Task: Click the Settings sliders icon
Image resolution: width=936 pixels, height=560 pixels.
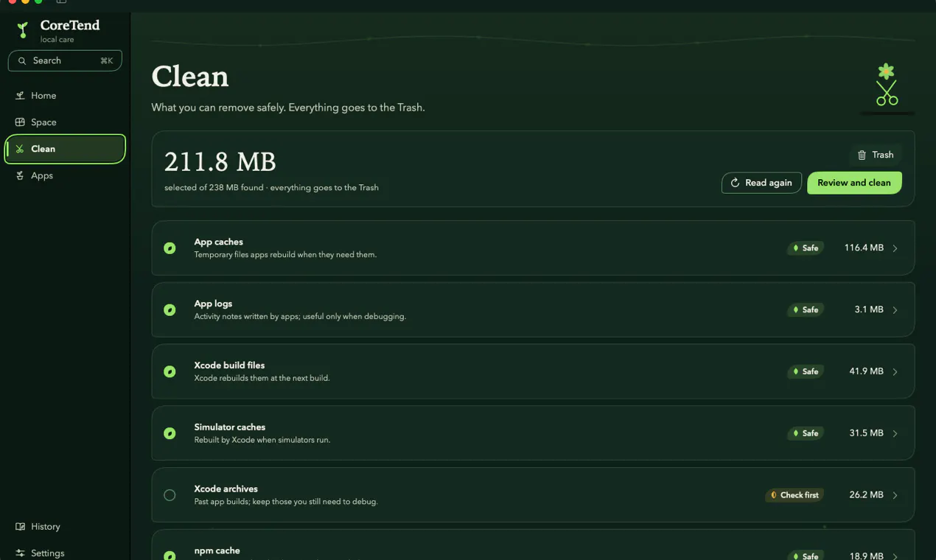Action: pyautogui.click(x=20, y=553)
